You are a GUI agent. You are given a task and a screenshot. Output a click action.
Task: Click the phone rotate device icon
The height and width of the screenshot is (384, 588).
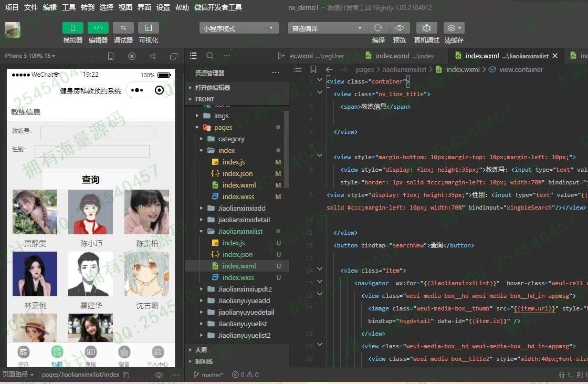pyautogui.click(x=111, y=56)
